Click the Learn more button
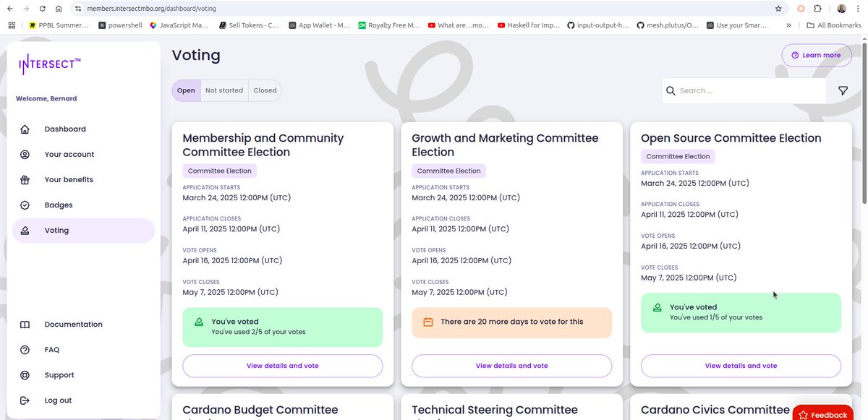The height and width of the screenshot is (420, 868). click(x=816, y=56)
